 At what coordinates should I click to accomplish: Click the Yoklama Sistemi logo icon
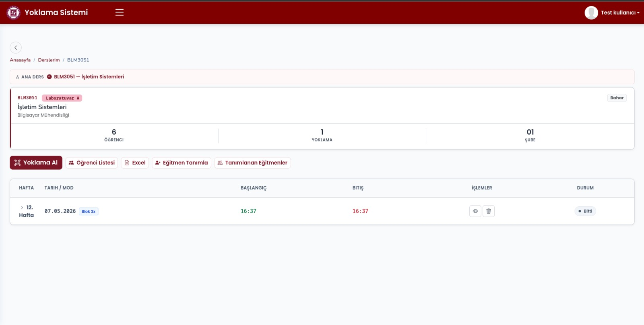[13, 13]
